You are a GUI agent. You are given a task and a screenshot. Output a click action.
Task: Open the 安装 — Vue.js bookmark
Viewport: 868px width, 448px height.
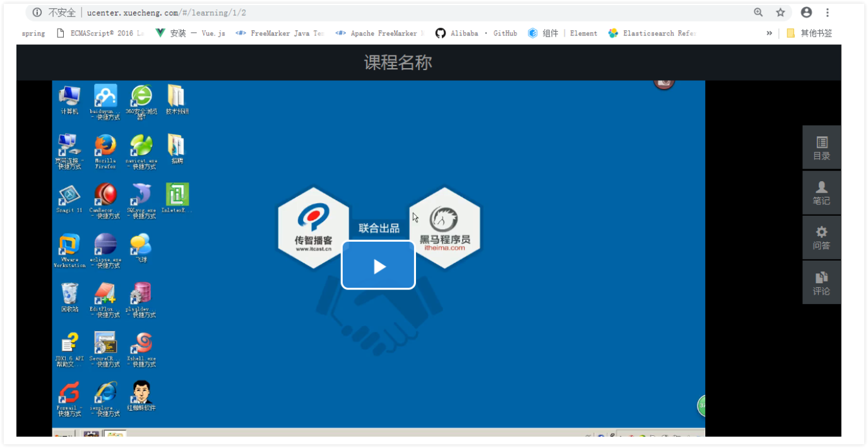(x=190, y=33)
